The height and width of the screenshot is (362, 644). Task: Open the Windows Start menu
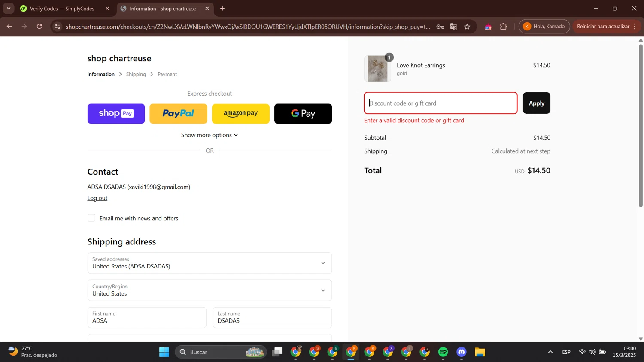coord(164,352)
